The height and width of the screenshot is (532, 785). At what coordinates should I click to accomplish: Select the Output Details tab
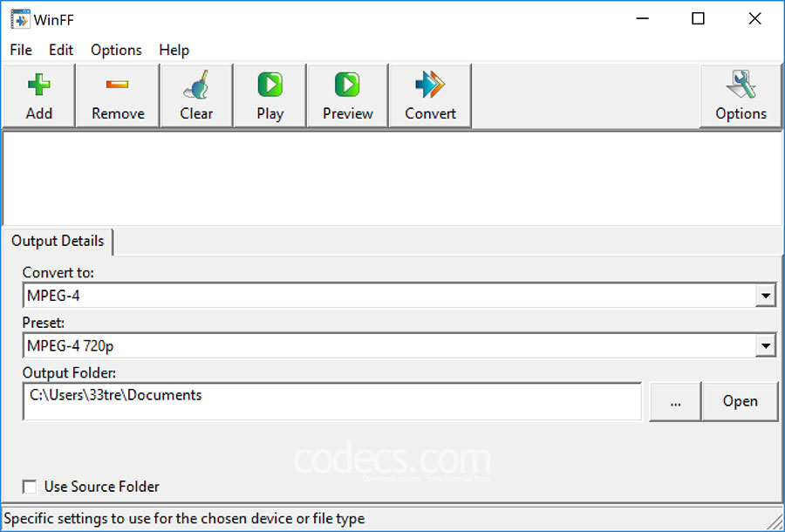[58, 242]
